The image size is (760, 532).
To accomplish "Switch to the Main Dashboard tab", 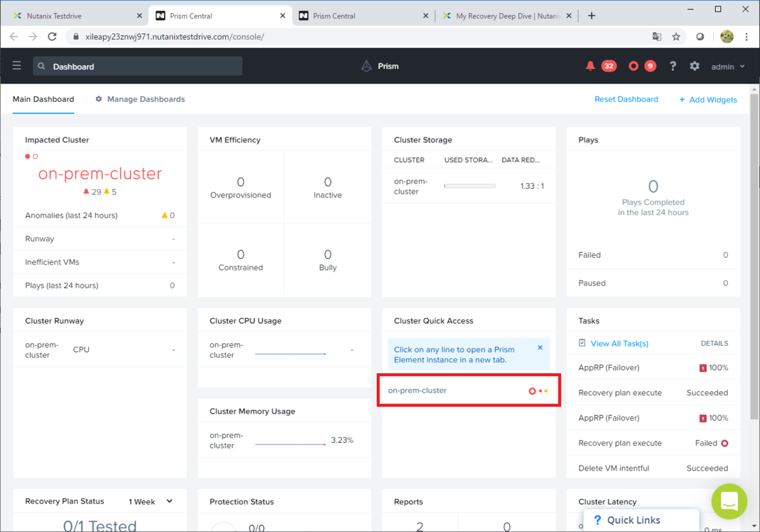I will point(43,99).
